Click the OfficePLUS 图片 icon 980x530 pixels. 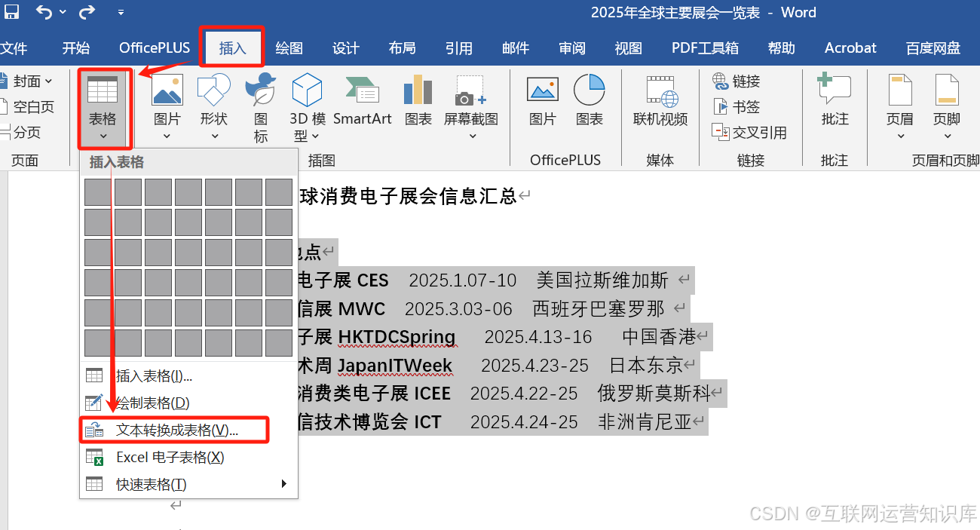click(x=543, y=90)
